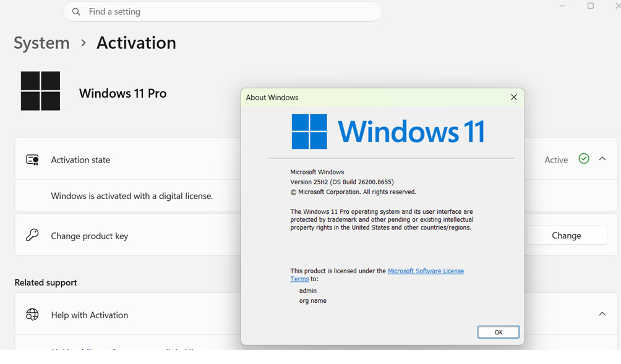
Task: Minimize the Settings window
Action: (x=562, y=6)
